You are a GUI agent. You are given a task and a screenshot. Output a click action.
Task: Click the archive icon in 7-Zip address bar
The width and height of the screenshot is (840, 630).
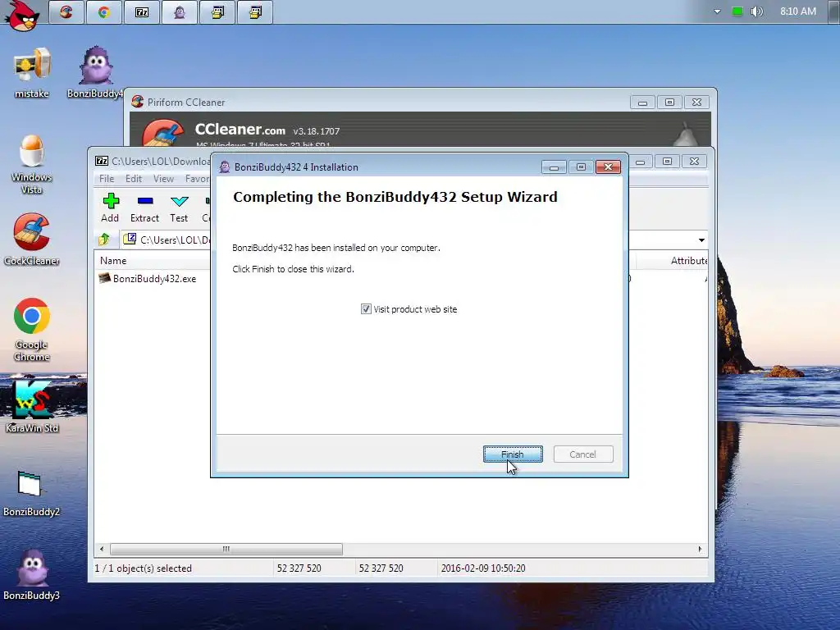pyautogui.click(x=129, y=239)
